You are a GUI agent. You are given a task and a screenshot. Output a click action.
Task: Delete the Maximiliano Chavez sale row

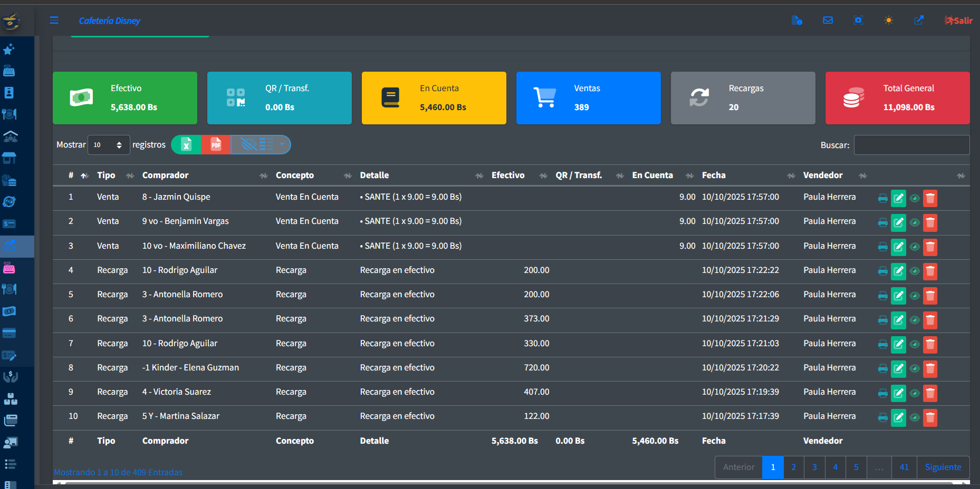coord(930,247)
